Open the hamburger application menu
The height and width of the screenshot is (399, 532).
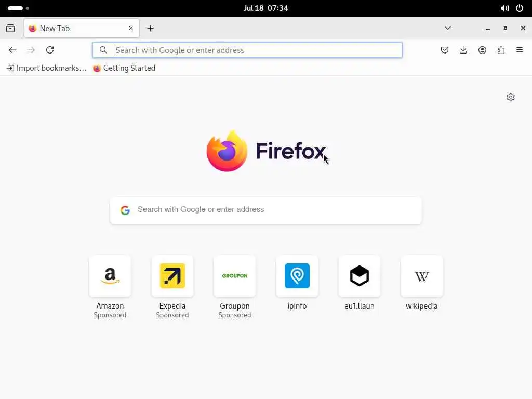tap(520, 50)
